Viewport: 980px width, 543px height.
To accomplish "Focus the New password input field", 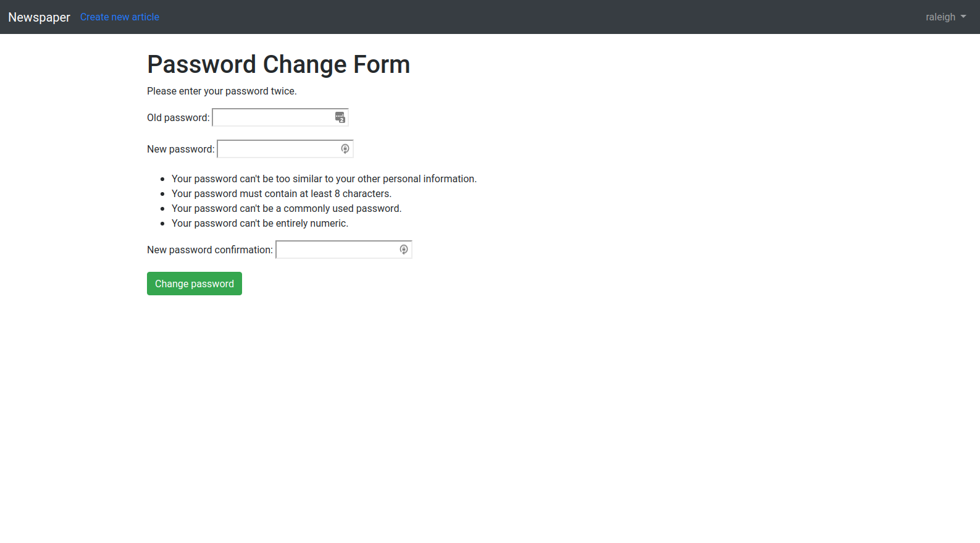I will [285, 149].
